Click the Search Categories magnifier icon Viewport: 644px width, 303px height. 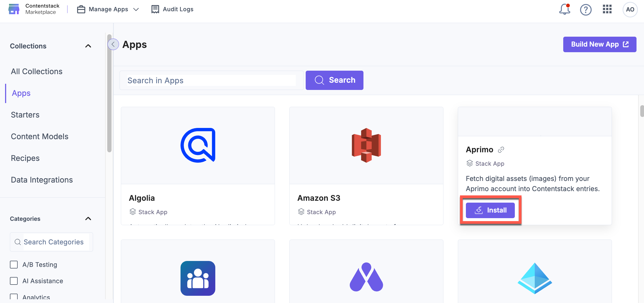pos(18,242)
